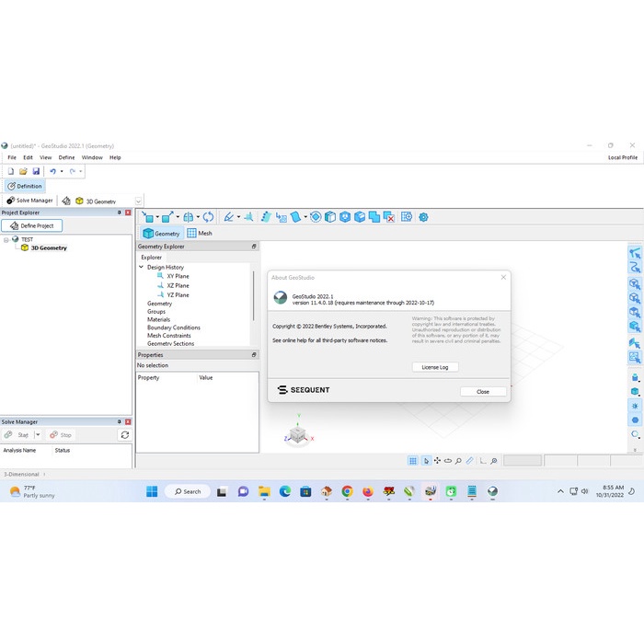Screen dimensions: 644x644
Task: Pin the Project Explorer panel
Action: [119, 213]
